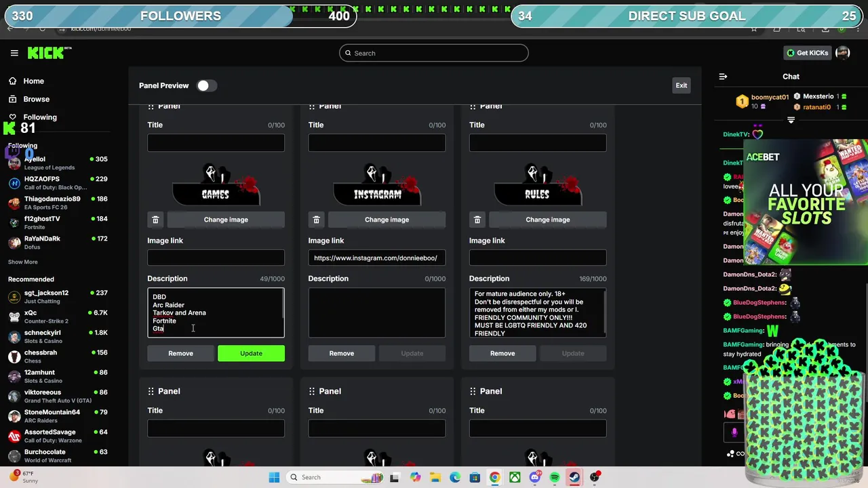868x488 pixels.
Task: Expand followed channels with Show More
Action: click(x=22, y=262)
